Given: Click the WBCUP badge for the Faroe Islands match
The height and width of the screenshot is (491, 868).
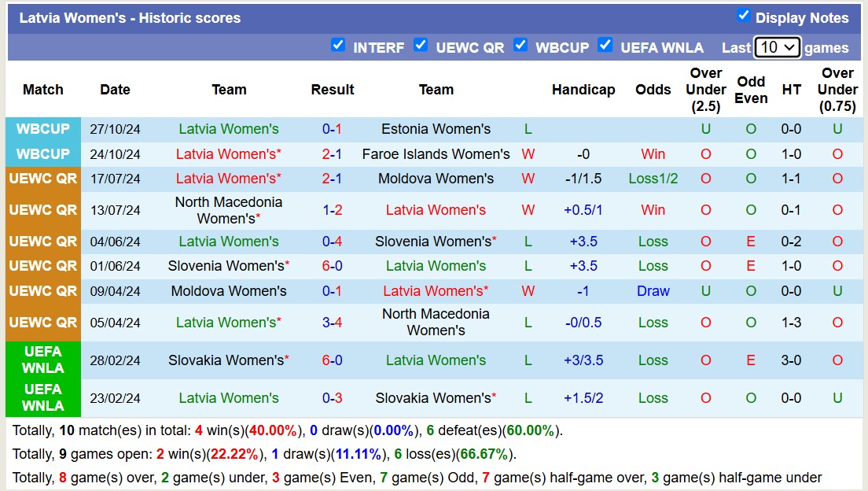Looking at the screenshot, I should (x=42, y=154).
